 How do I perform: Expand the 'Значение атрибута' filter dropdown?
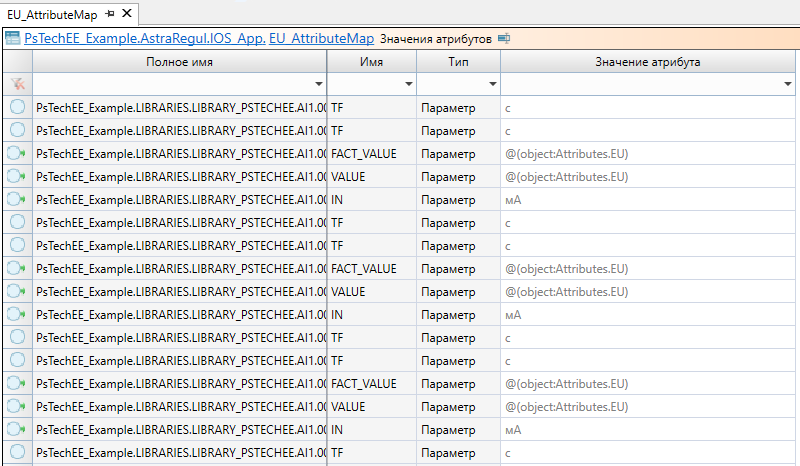[x=788, y=84]
